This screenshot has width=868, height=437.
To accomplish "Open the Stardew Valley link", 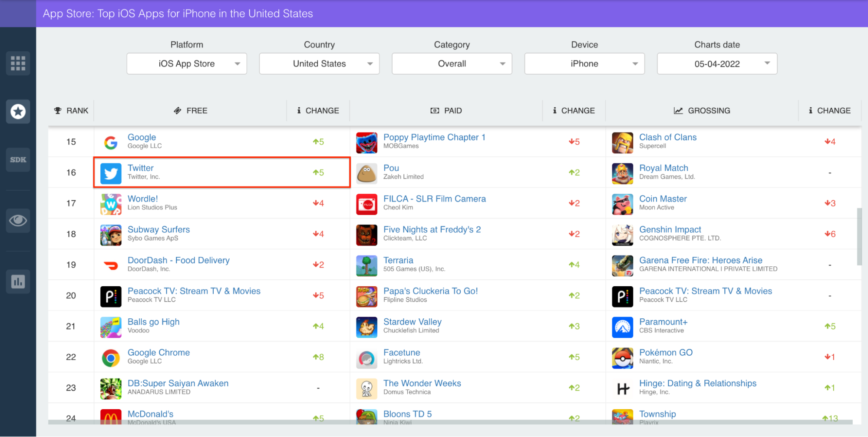I will coord(413,322).
